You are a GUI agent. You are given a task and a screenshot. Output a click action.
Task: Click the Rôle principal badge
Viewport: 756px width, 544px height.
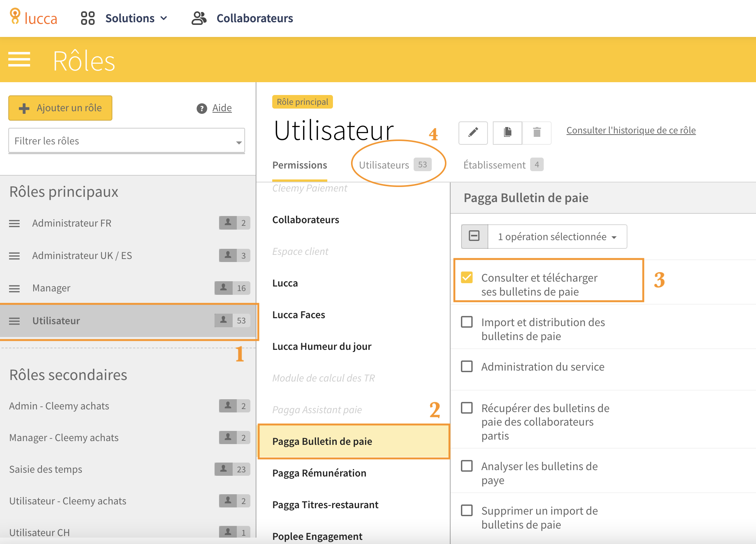pyautogui.click(x=302, y=102)
